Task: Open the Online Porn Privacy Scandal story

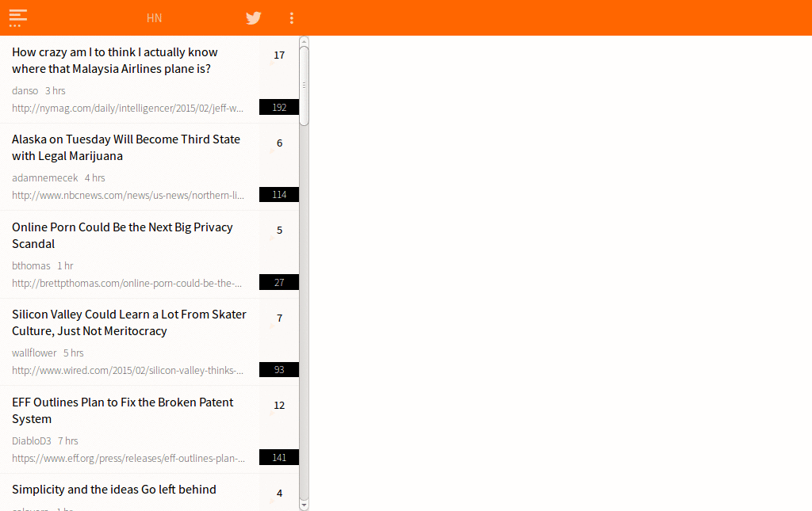Action: click(122, 235)
